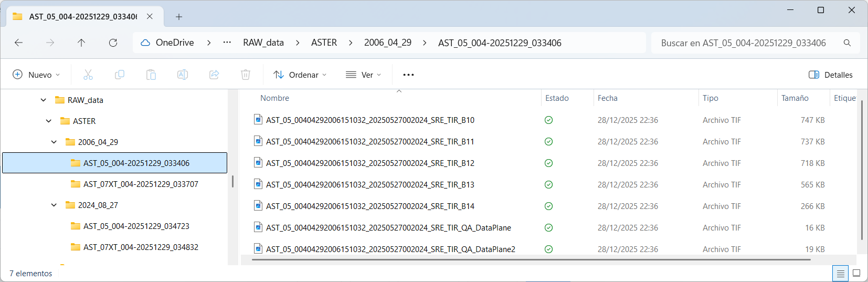This screenshot has height=282, width=868.
Task: Click the folder icon of AST_07XT_004-20251229_034832
Action: (x=76, y=247)
